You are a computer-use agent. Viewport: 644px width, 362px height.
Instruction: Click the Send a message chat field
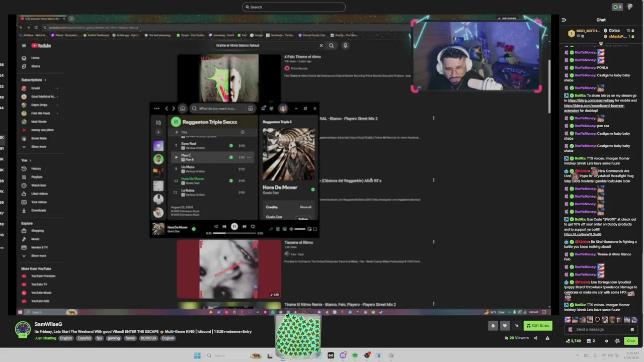pyautogui.click(x=602, y=330)
